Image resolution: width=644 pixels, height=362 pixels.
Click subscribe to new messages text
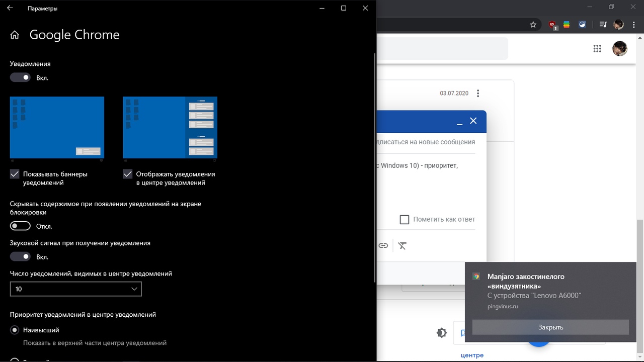pos(426,142)
